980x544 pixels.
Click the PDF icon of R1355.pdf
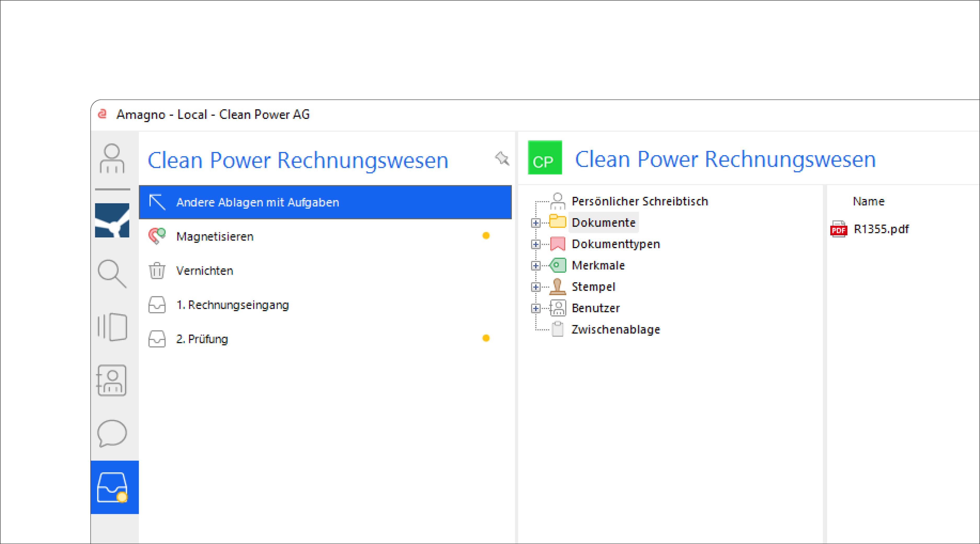(838, 229)
